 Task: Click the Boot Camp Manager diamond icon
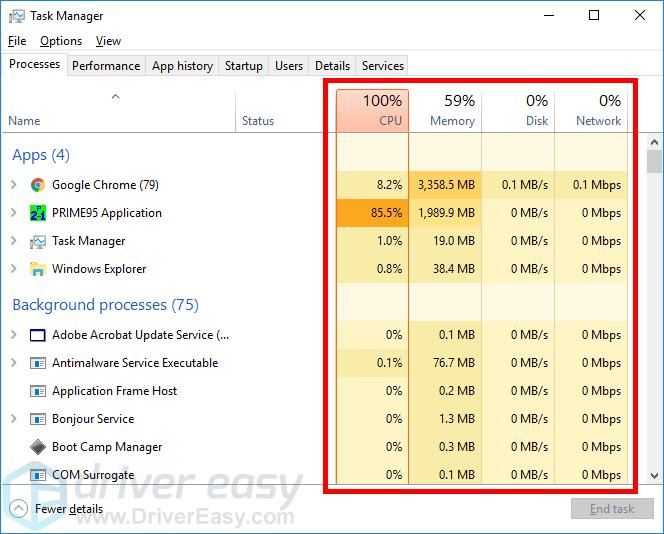(x=38, y=447)
